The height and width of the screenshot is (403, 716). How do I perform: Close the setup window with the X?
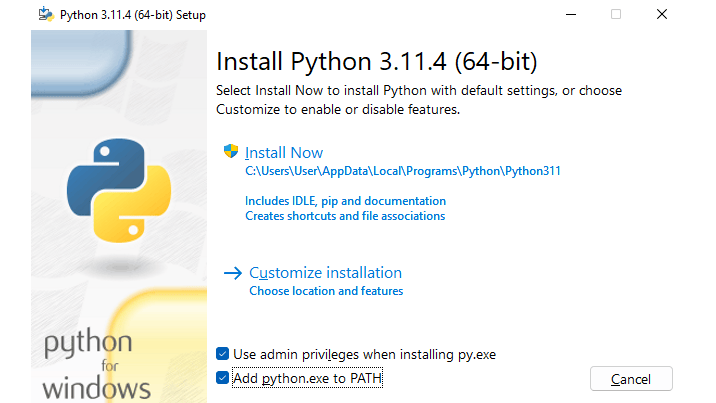[662, 14]
